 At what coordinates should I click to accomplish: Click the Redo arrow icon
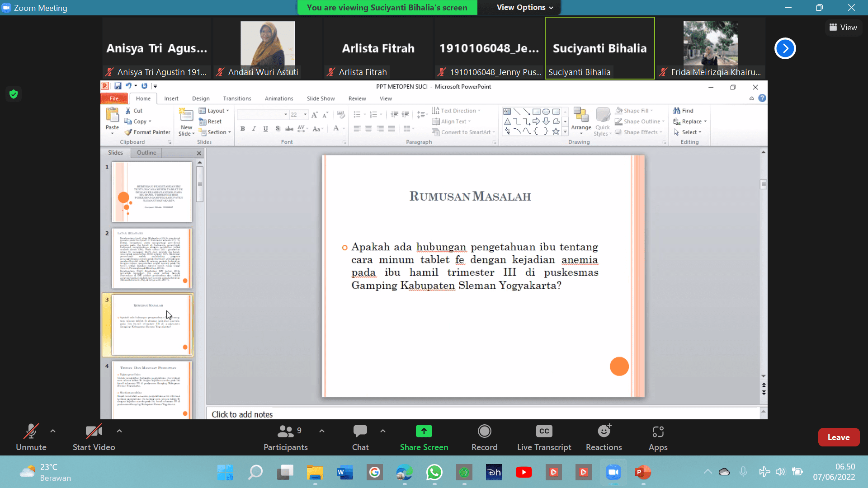click(x=144, y=86)
